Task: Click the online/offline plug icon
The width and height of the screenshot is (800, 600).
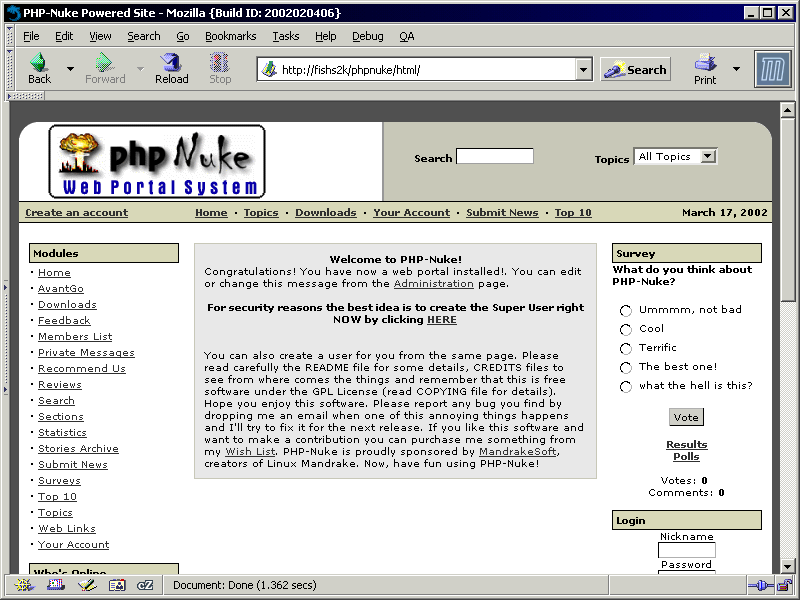Action: 761,585
